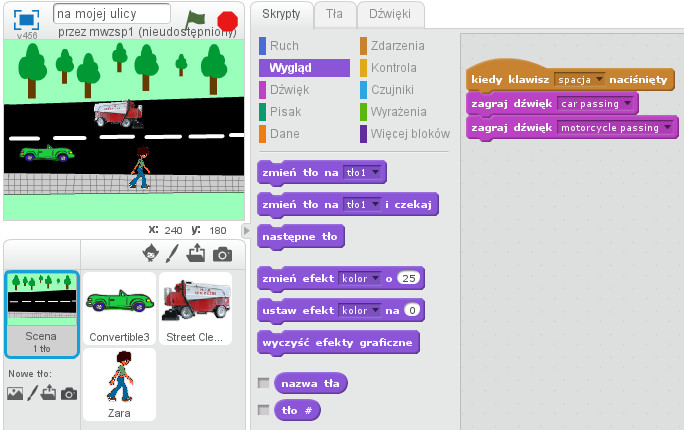Open the car passing sound dropdown
The height and width of the screenshot is (430, 684).
[x=595, y=104]
